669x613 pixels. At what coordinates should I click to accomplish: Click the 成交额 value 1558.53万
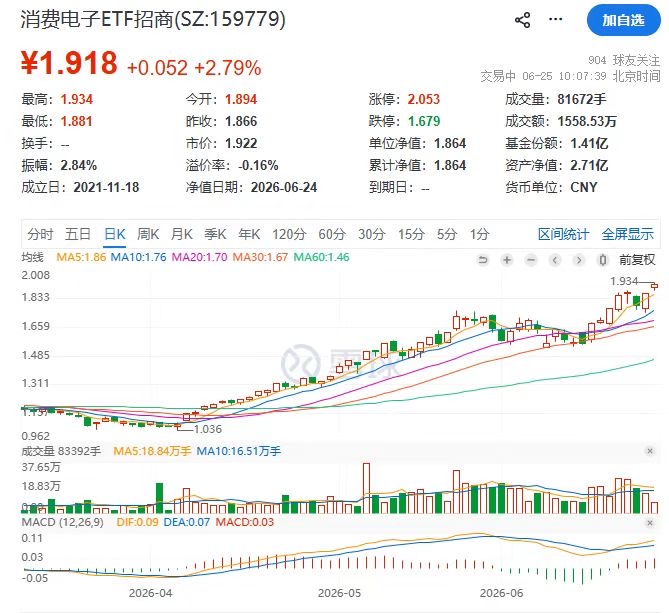coord(587,122)
